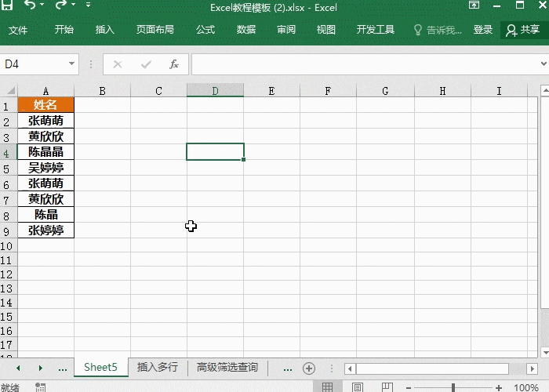
Task: Switch to Normal view in status bar
Action: coord(328,387)
